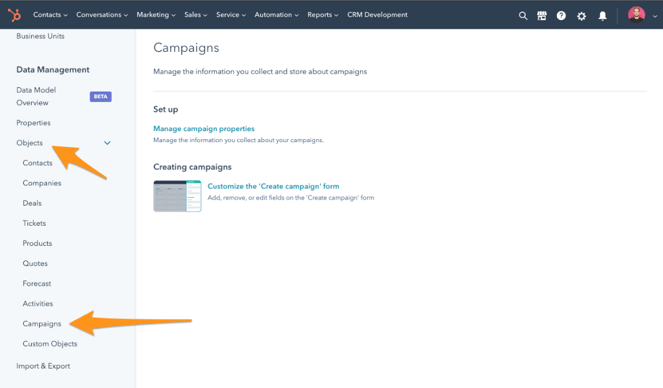
Task: Open the search magnifier icon
Action: [x=523, y=16]
